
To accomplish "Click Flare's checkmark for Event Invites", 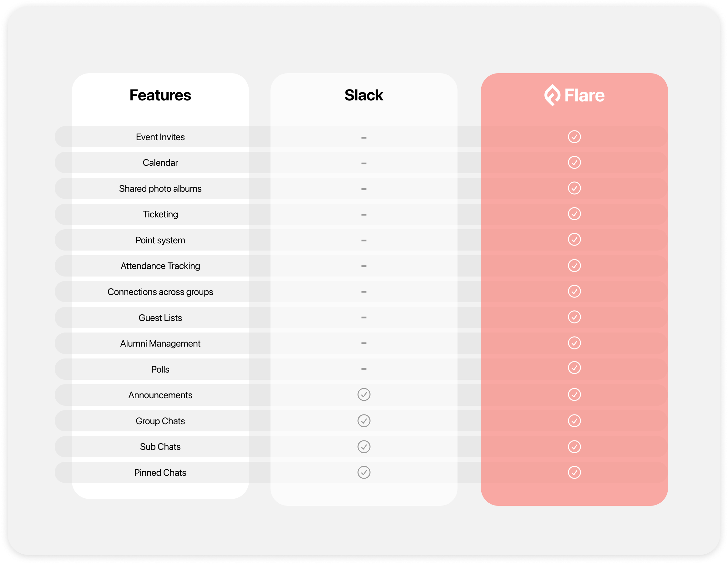I will (574, 137).
